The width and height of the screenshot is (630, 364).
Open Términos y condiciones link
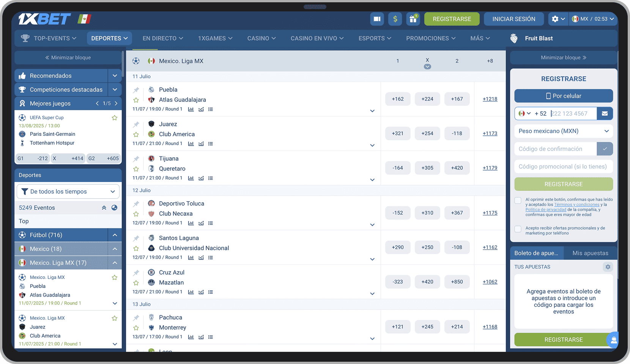click(x=577, y=205)
